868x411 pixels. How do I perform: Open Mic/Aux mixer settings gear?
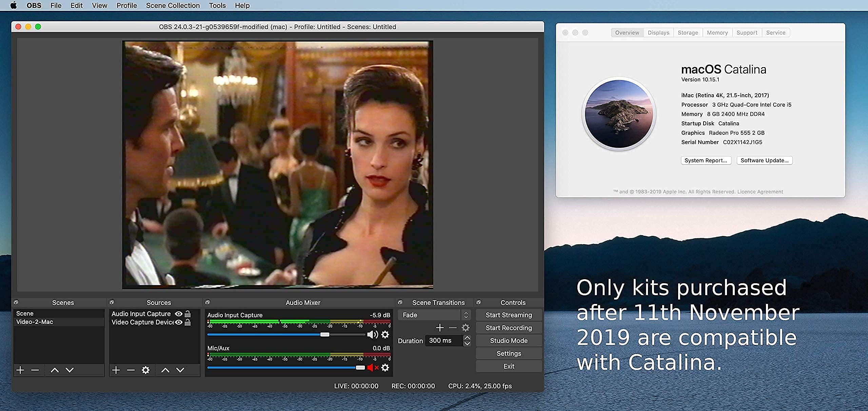[x=385, y=368]
